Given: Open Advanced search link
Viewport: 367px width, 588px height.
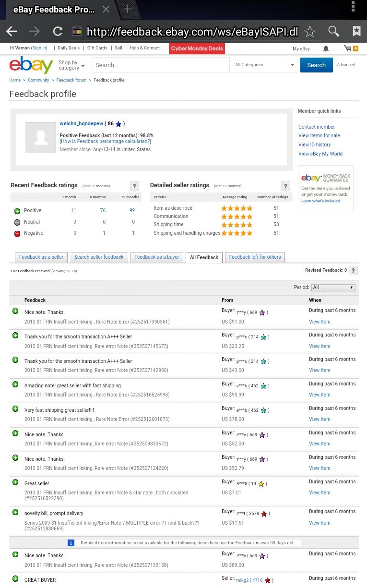Looking at the screenshot, I should 346,65.
